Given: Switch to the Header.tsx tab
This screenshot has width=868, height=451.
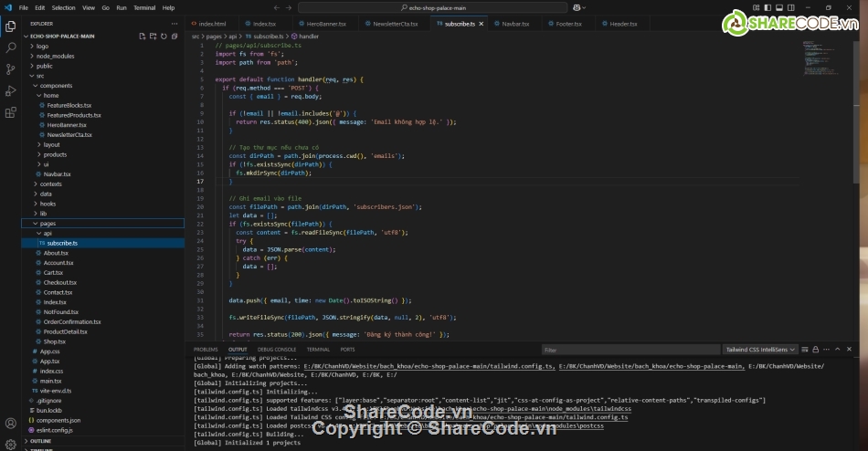Looking at the screenshot, I should coord(623,24).
